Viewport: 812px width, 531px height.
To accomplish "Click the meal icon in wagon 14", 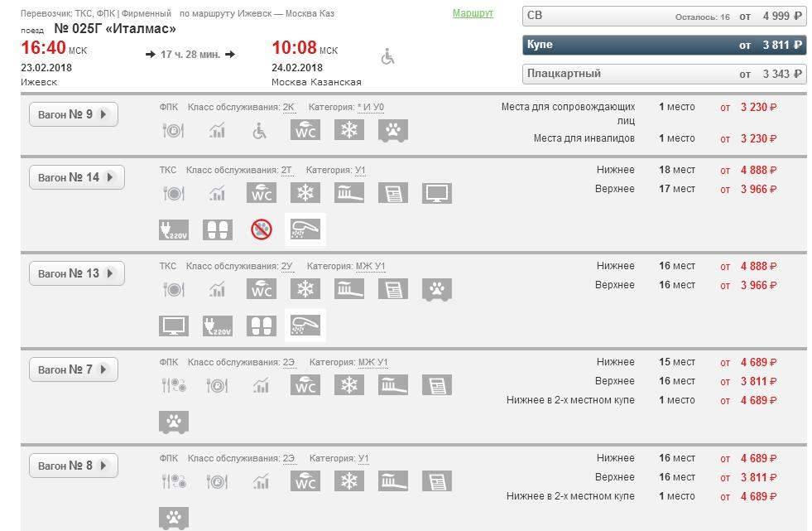I will click(174, 193).
